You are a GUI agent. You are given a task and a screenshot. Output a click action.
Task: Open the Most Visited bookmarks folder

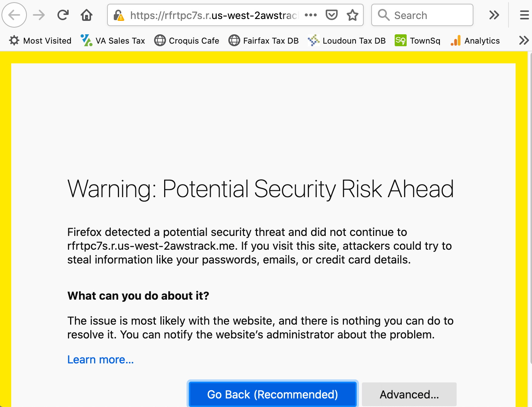coord(40,41)
